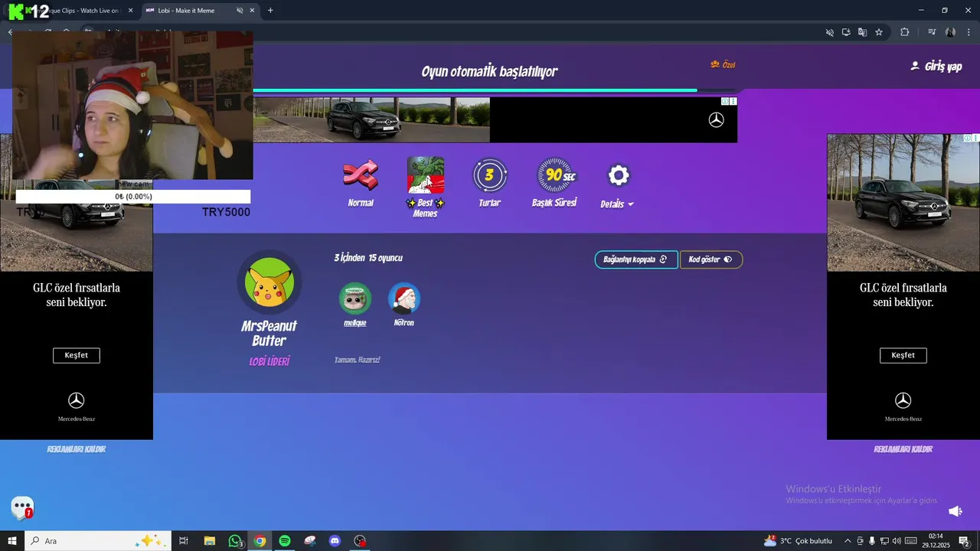Open media controls icon in Chrome toolbar
Screen dimensions: 980x551
pyautogui.click(x=932, y=32)
